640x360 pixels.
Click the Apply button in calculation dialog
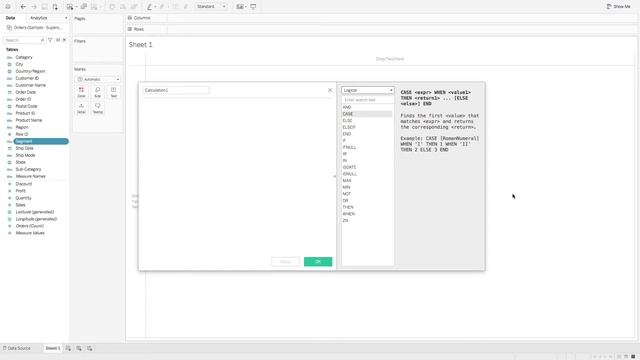click(x=285, y=262)
